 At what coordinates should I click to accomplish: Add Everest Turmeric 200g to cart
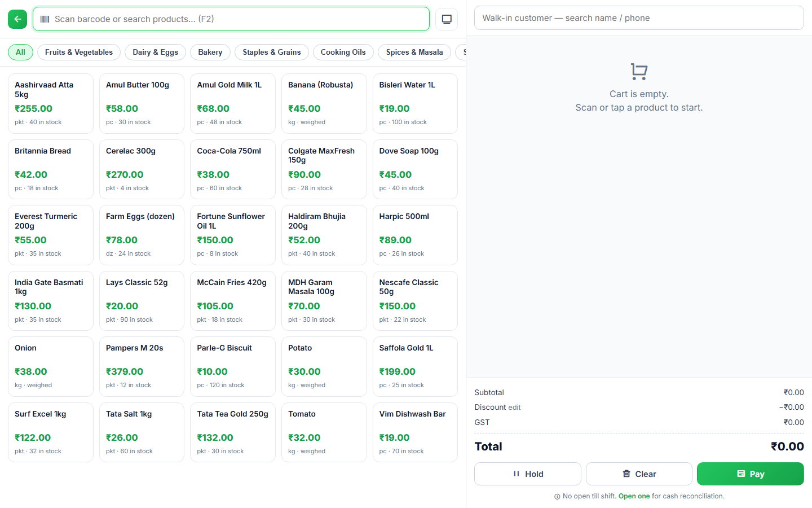pos(51,235)
